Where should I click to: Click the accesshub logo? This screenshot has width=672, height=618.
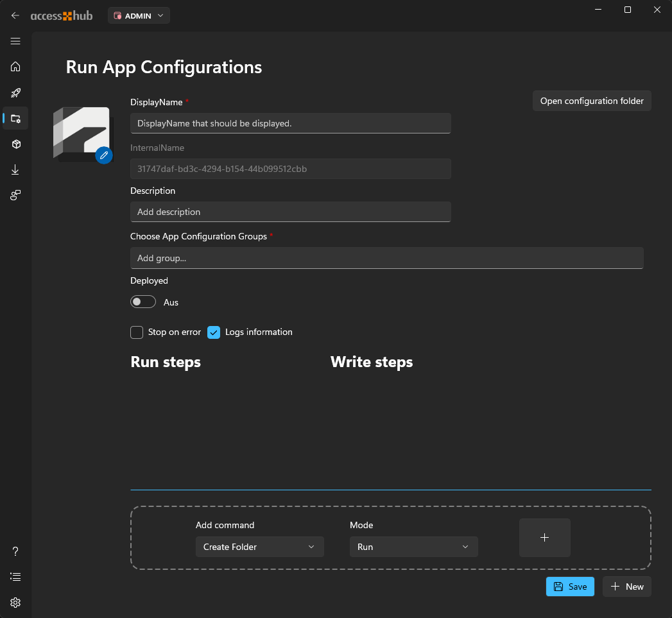point(62,16)
